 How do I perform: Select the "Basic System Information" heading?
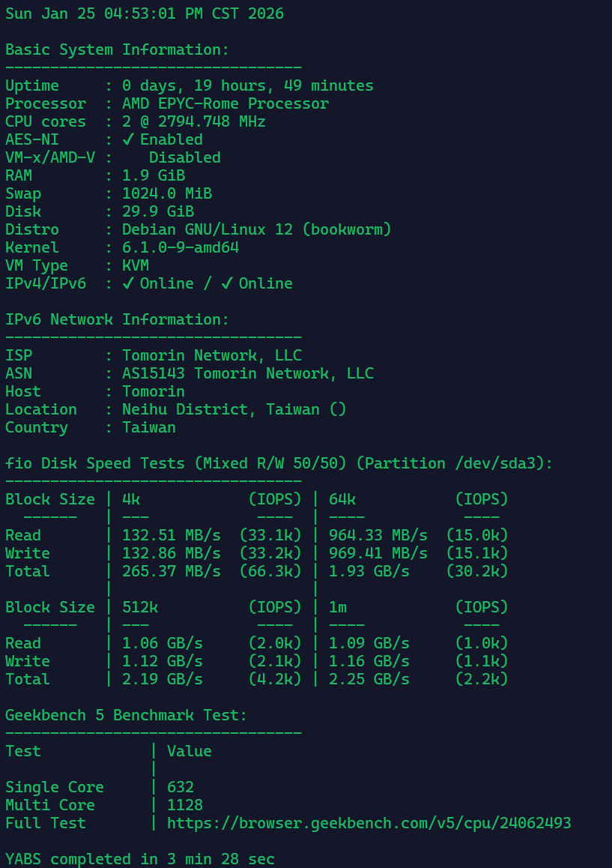click(117, 49)
